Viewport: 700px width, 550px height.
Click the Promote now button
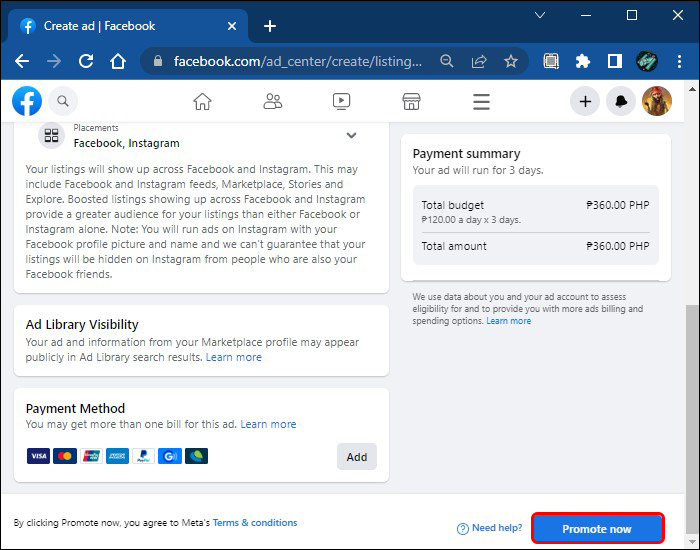[597, 529]
